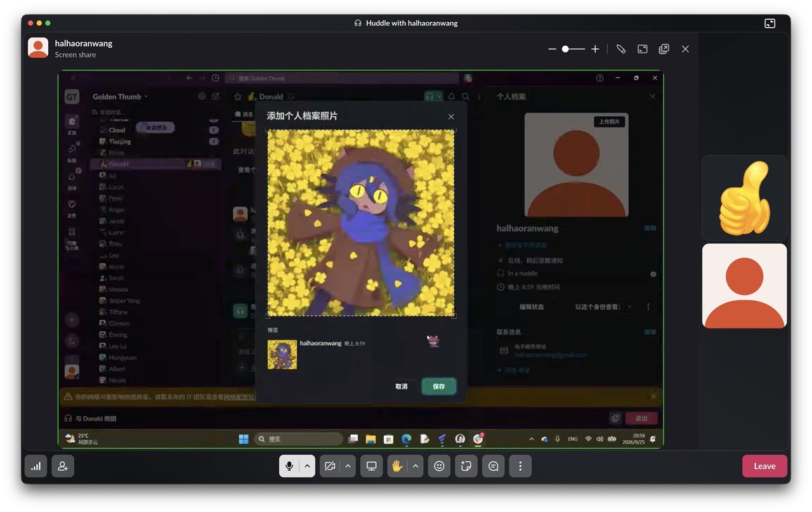Click the profile photo preview thumbnail
Viewport: 812px width, 512px height.
[282, 355]
